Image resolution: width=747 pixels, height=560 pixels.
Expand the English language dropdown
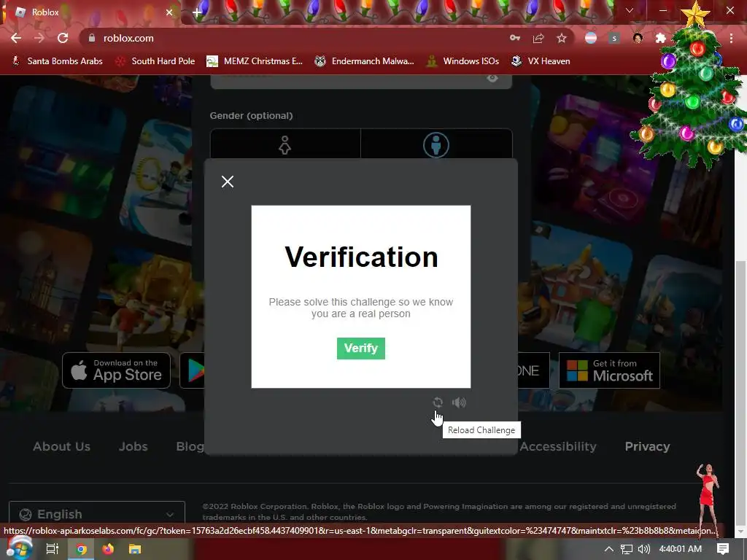click(97, 514)
